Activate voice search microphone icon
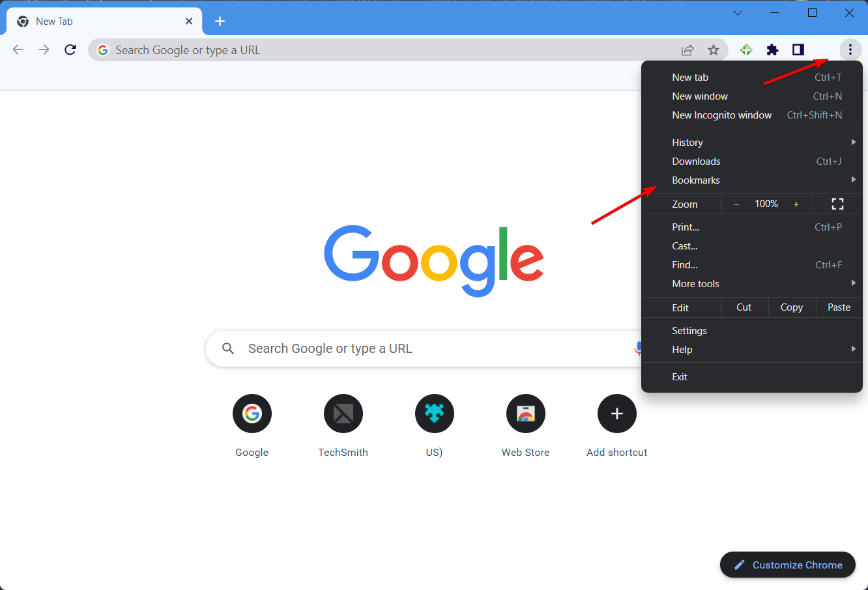This screenshot has height=590, width=868. tap(639, 348)
